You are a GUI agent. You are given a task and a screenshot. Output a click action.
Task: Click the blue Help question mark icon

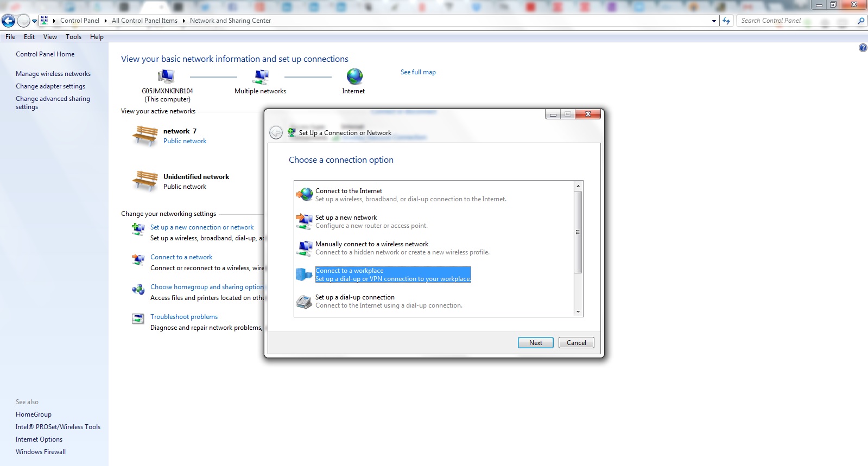point(863,48)
